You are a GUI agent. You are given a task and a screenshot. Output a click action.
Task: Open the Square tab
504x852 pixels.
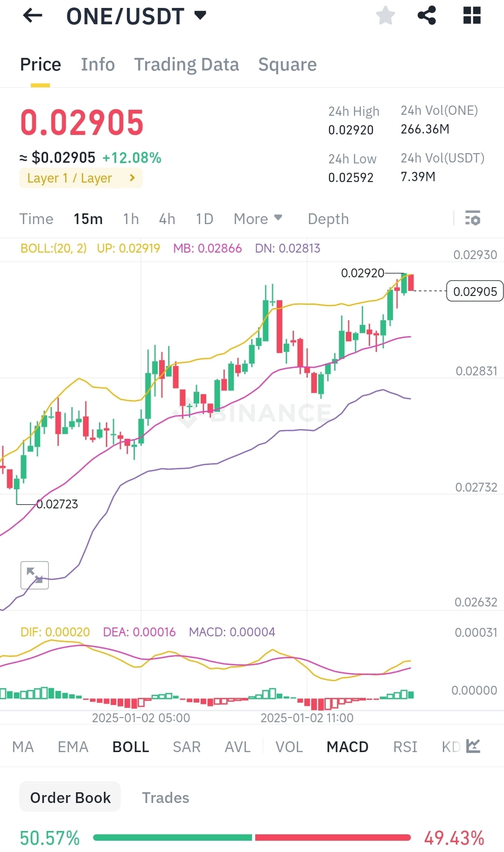pyautogui.click(x=287, y=64)
